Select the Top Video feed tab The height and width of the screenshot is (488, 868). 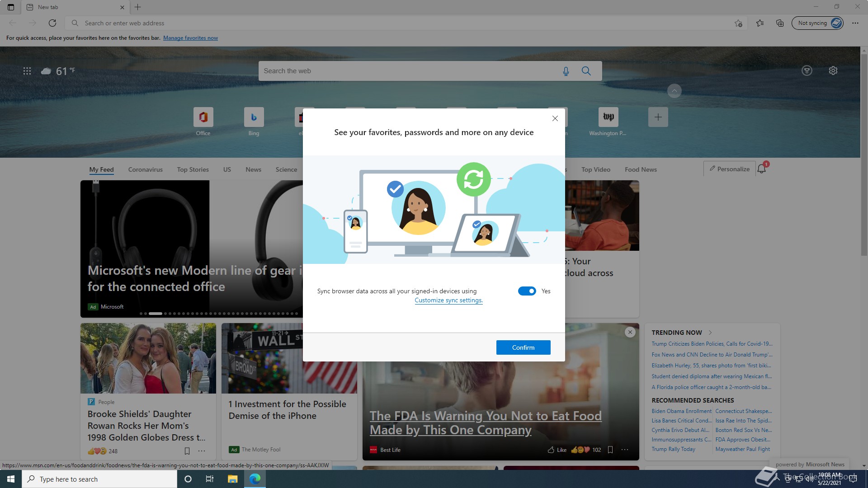tap(596, 169)
